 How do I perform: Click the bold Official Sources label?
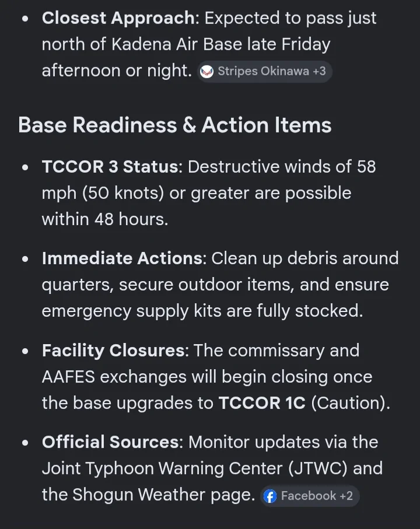(110, 442)
